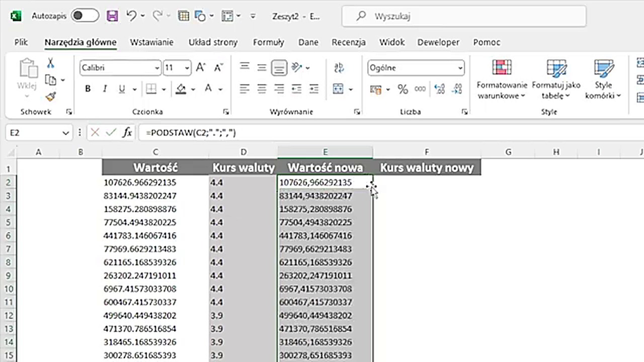Click the insert function fx icon

(127, 133)
